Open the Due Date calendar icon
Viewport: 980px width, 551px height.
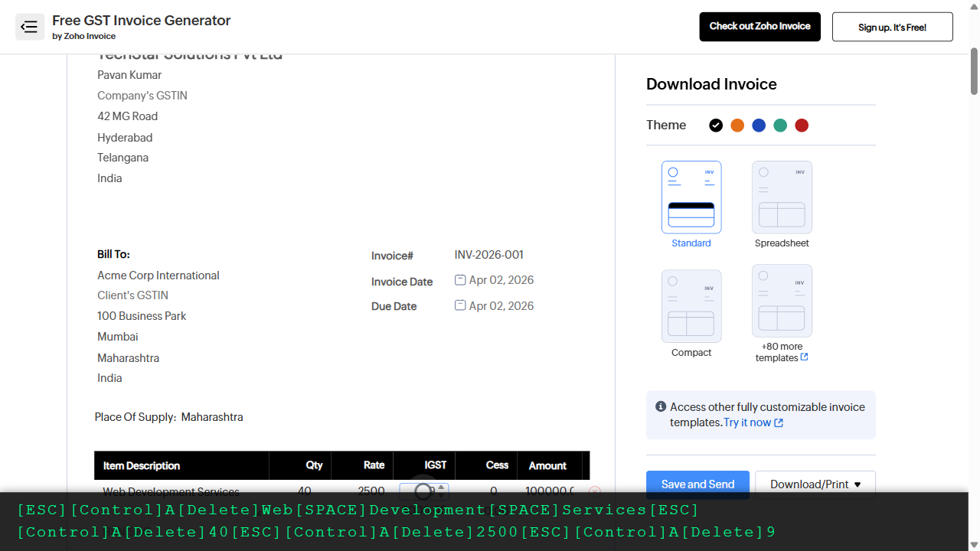(460, 305)
